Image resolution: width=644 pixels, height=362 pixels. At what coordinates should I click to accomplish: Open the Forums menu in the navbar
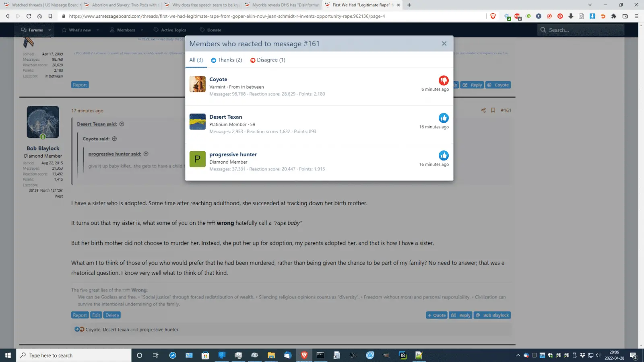point(32,30)
